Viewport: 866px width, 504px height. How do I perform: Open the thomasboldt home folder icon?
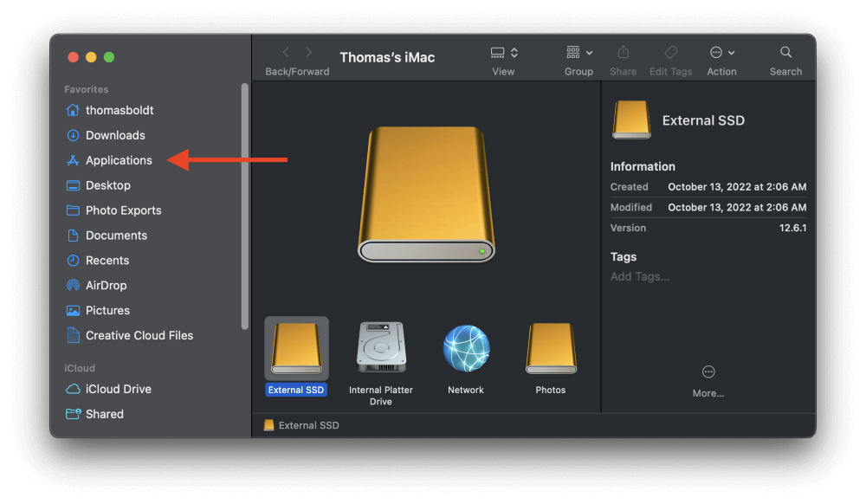[73, 110]
